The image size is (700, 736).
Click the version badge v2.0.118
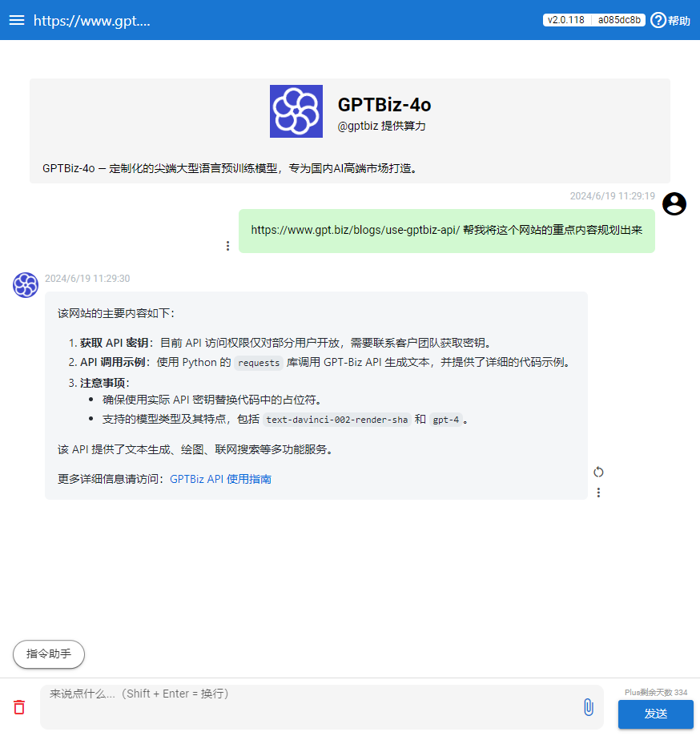tap(566, 20)
